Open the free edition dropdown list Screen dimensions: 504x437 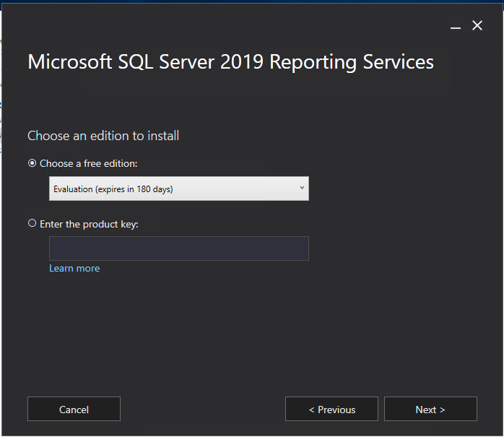click(x=178, y=189)
